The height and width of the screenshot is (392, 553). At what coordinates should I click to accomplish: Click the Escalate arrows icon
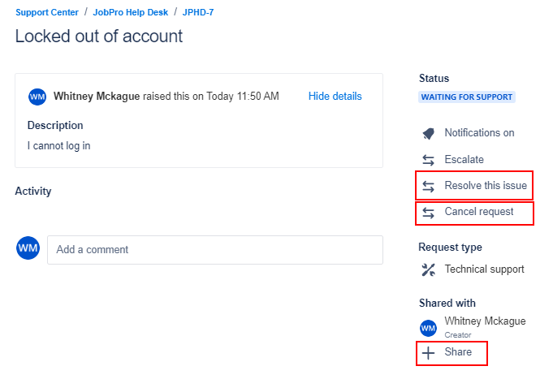tap(428, 160)
